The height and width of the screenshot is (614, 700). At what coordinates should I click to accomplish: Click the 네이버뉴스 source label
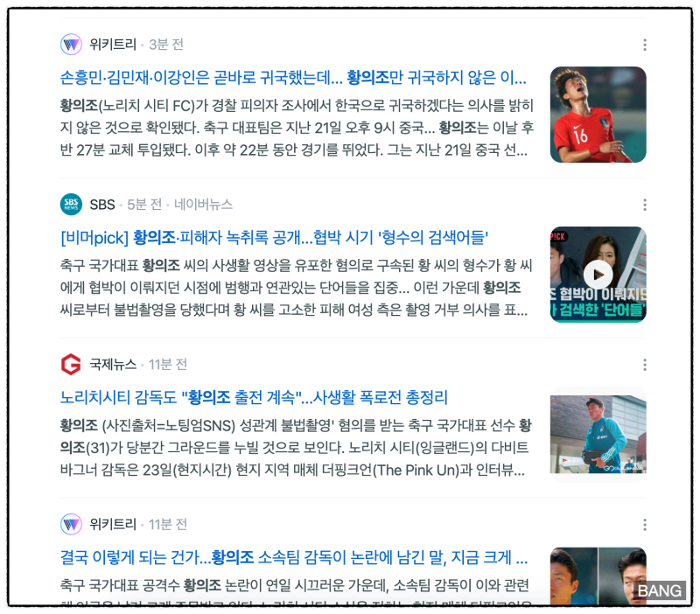(x=203, y=205)
